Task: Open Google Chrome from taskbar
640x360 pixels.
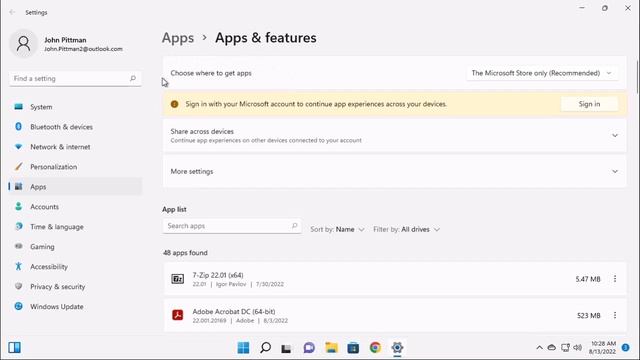Action: pyautogui.click(x=375, y=347)
